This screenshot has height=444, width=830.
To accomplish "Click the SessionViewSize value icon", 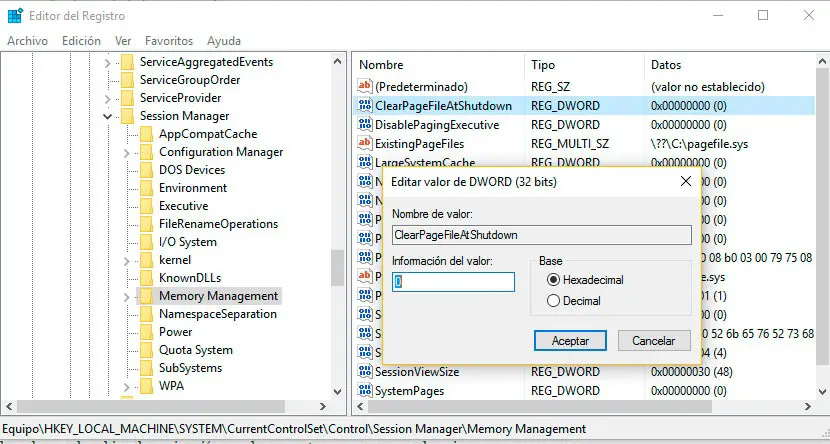I will [365, 372].
